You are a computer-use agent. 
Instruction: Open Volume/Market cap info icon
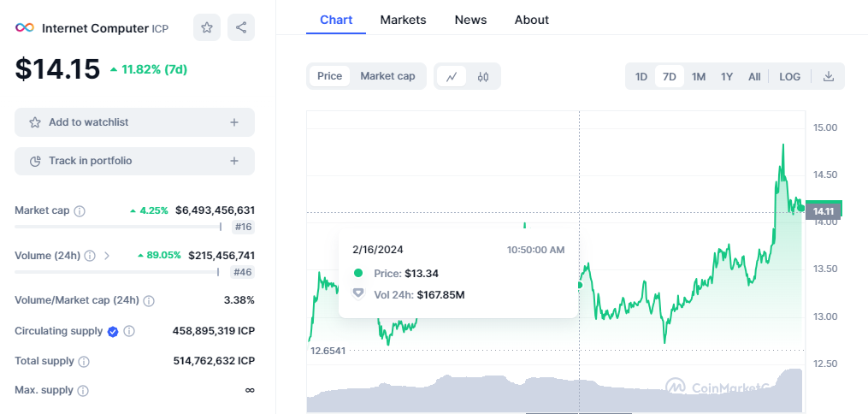coord(148,300)
